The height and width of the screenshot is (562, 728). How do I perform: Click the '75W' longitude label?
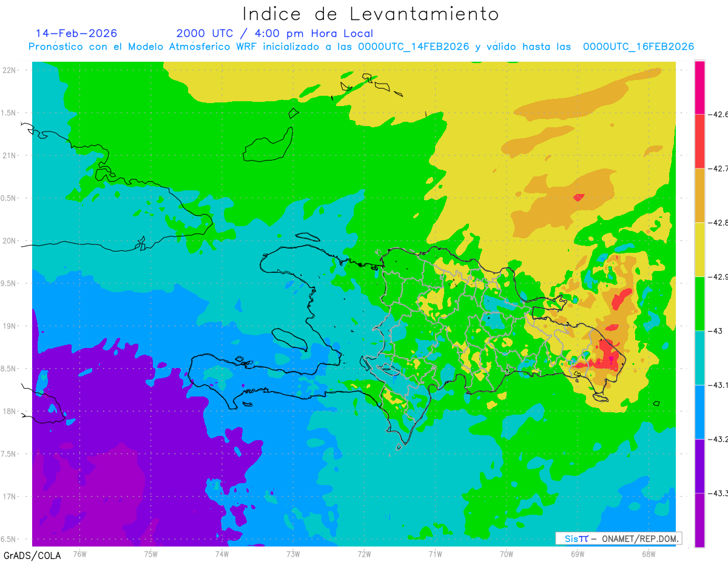[x=150, y=554]
